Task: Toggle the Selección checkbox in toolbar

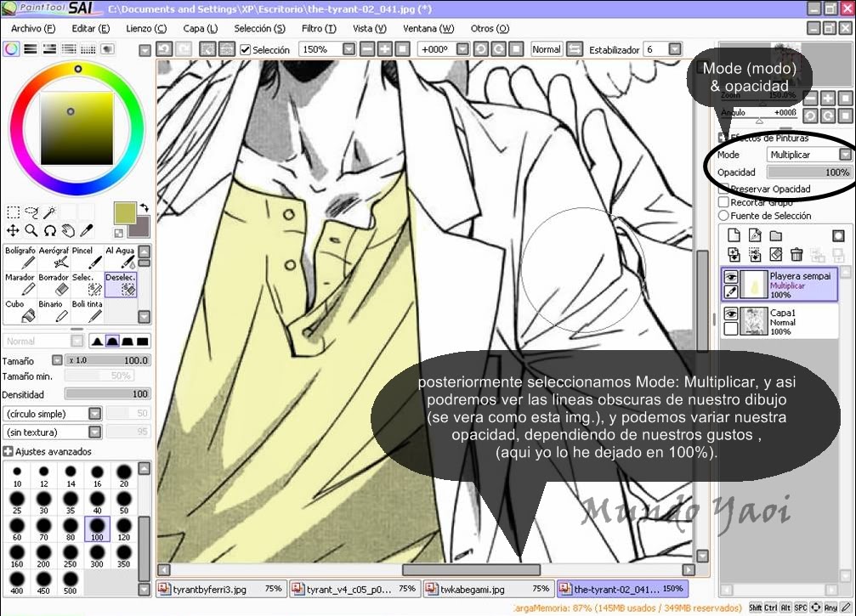Action: (246, 49)
